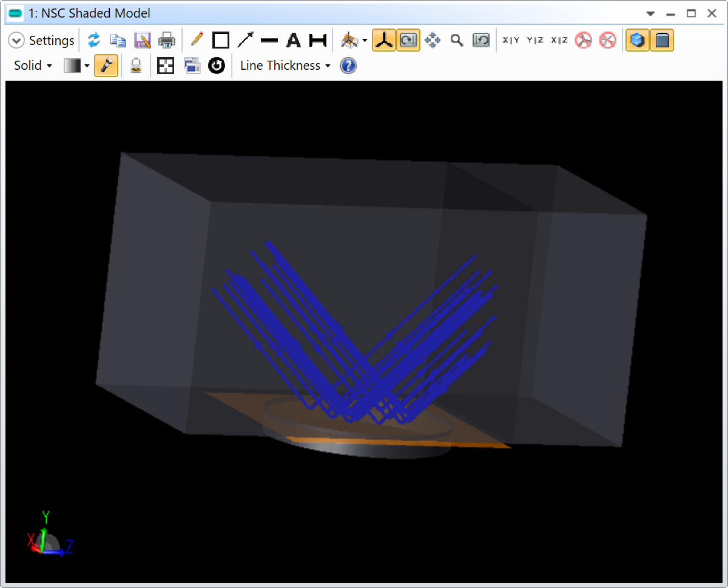Viewport: 728px width, 588px height.
Task: Switch to the X|Y plane view
Action: coord(511,41)
